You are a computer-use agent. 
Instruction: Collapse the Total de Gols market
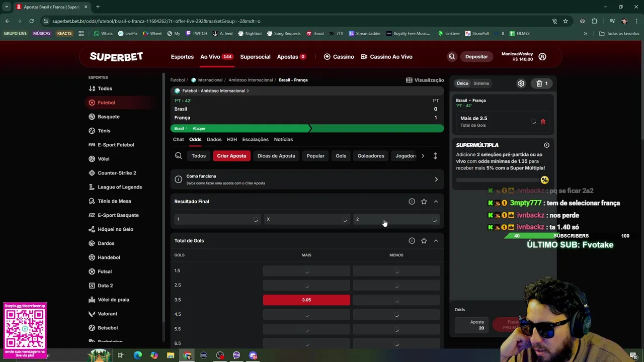[x=436, y=241]
